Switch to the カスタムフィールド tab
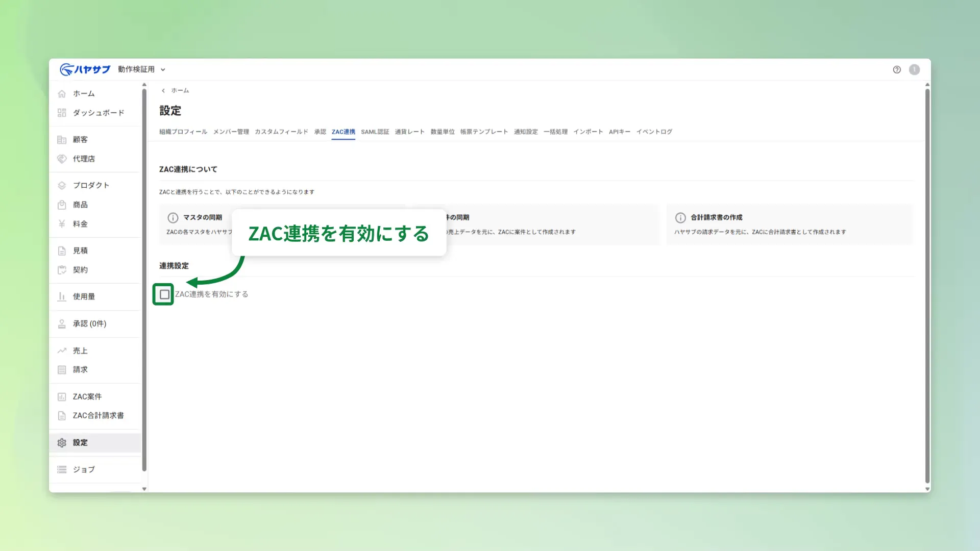 282,132
